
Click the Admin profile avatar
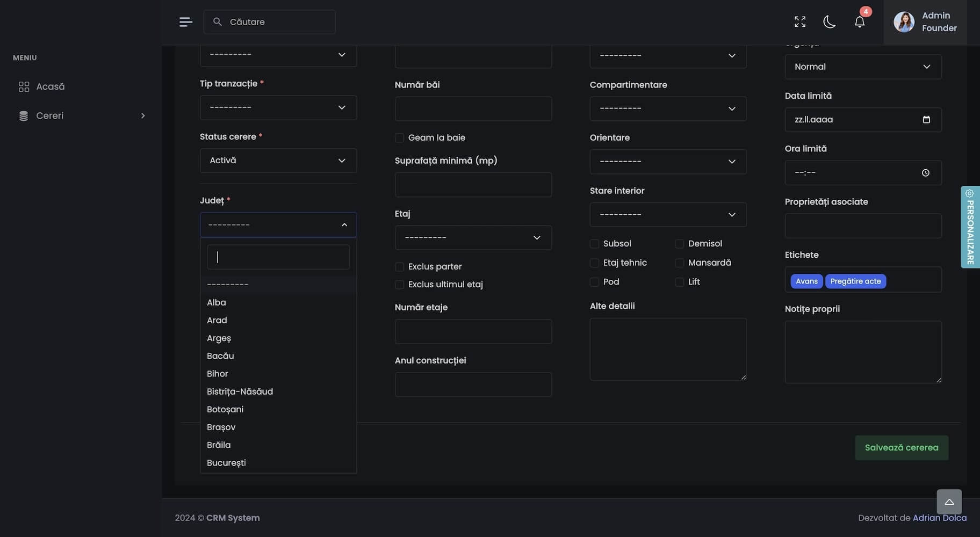904,22
